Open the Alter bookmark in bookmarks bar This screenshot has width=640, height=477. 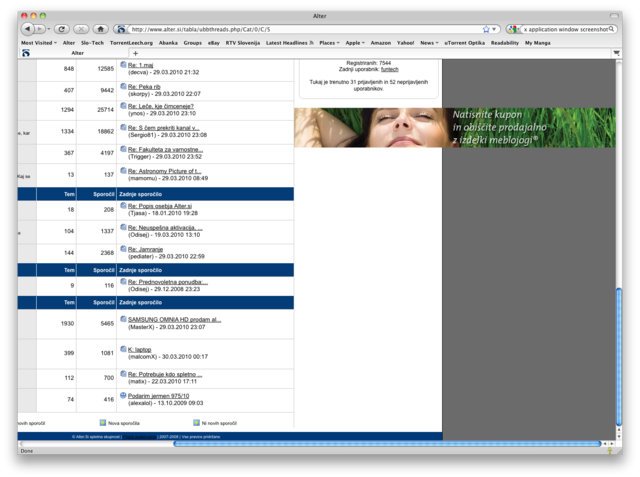point(69,43)
